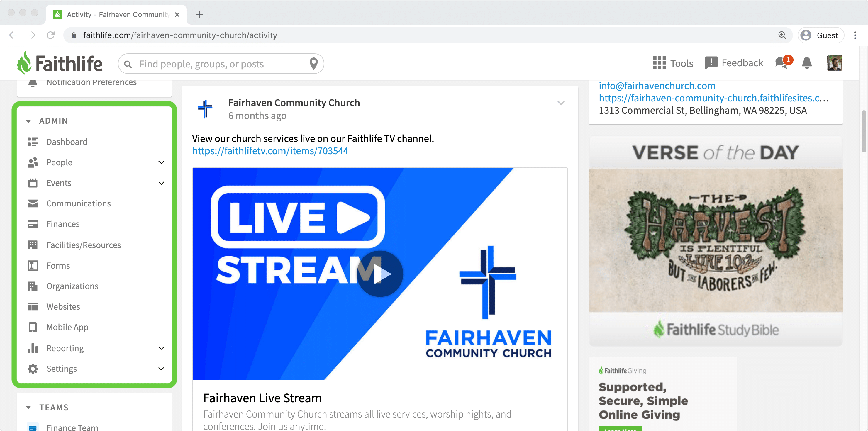
Task: Open the Chrome three-dot menu
Action: point(855,35)
